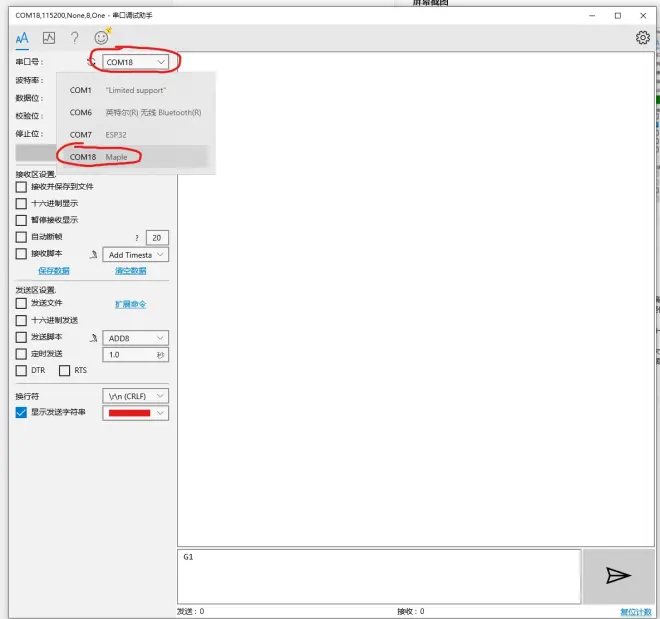Select COM18 Maple port from list
The image size is (660, 619).
coord(136,157)
